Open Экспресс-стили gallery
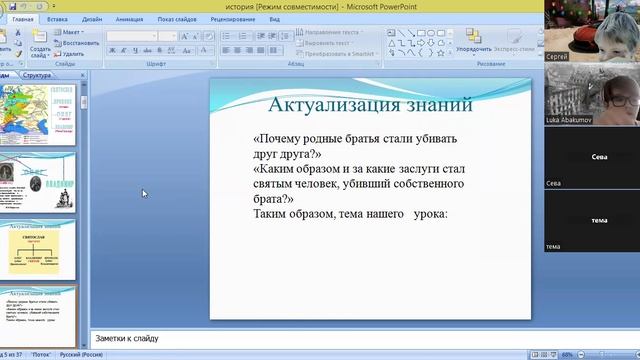 [514, 42]
